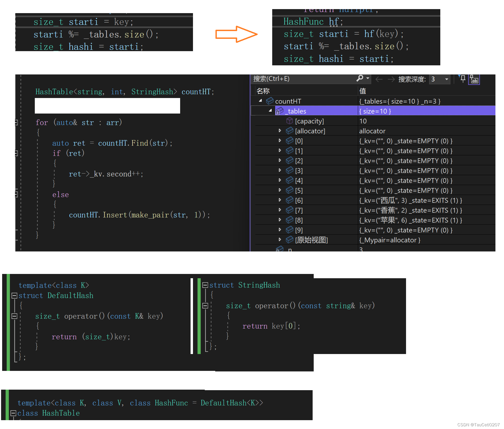The width and height of the screenshot is (504, 429).
Task: Collapse the class HashTable outline
Action: pyautogui.click(x=13, y=413)
